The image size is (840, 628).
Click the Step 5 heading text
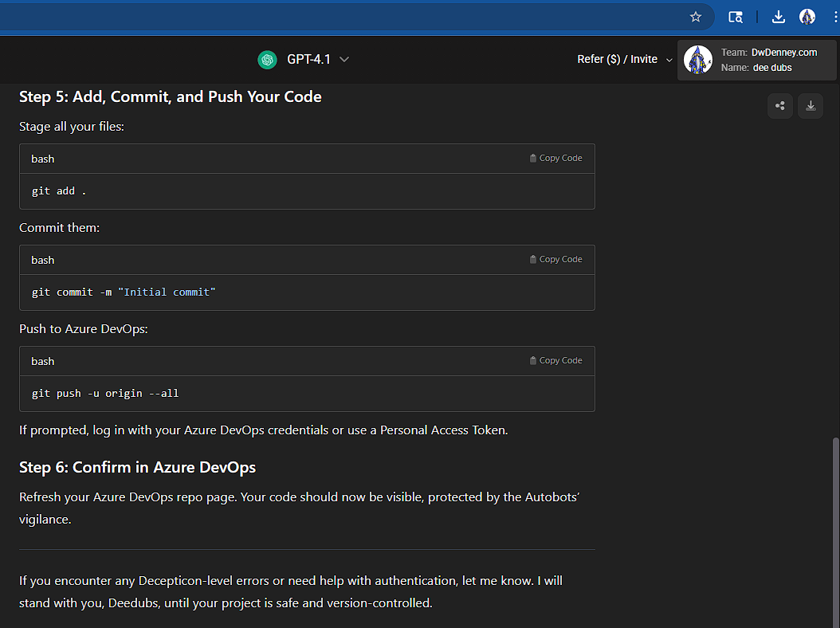coord(171,97)
